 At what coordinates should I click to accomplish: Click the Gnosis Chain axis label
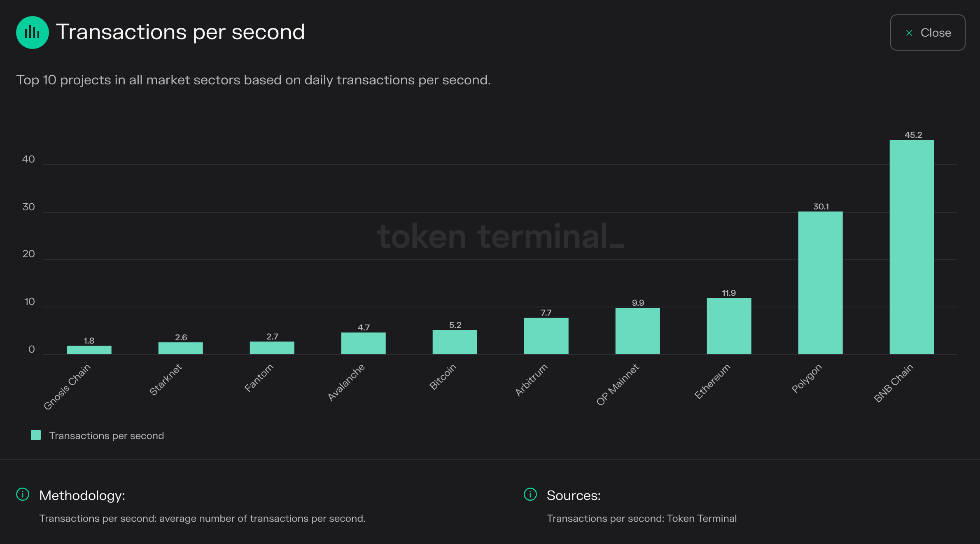point(67,387)
